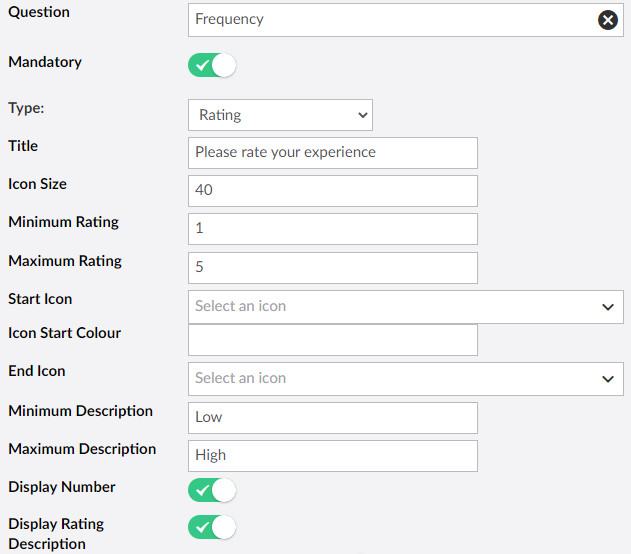Click the Question field containing Frequency
This screenshot has width=631, height=554.
coord(406,20)
